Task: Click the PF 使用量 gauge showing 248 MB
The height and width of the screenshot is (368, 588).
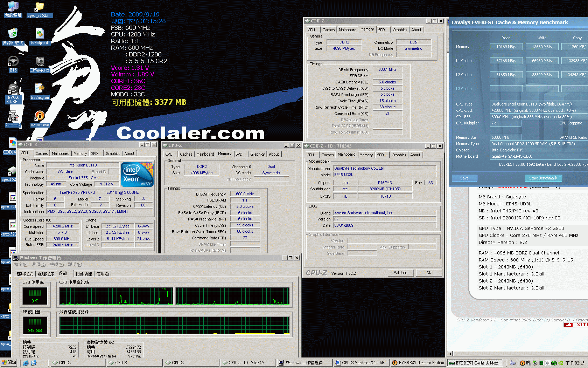Action: click(x=35, y=325)
